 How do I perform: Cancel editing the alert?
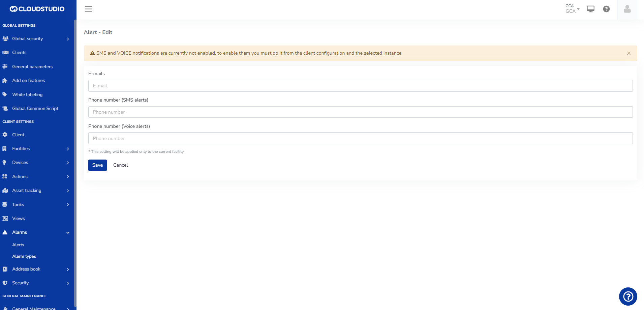[x=120, y=165]
